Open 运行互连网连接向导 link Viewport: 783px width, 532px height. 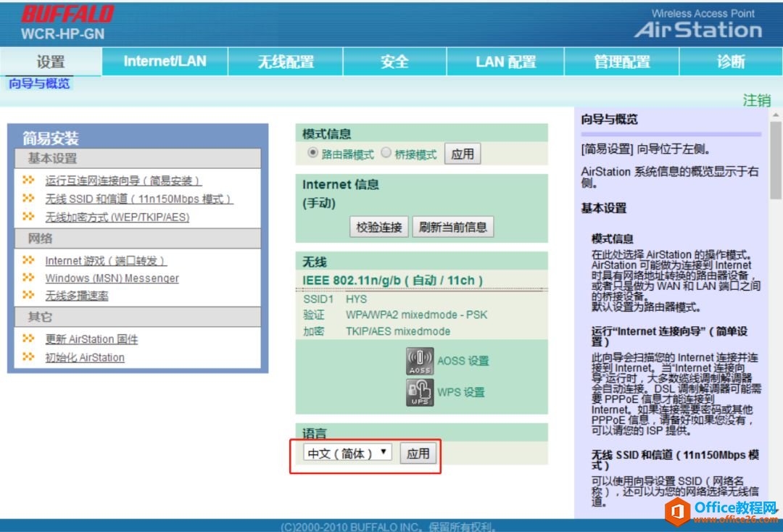(123, 180)
